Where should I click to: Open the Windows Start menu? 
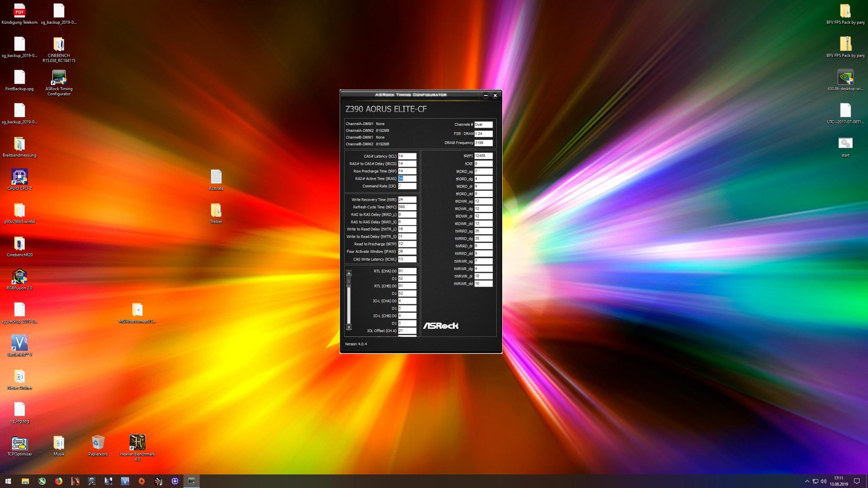(8, 481)
